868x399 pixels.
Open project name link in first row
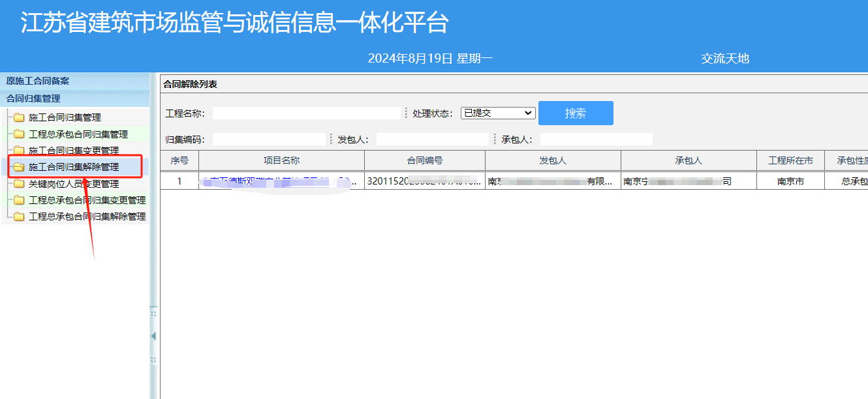click(279, 181)
